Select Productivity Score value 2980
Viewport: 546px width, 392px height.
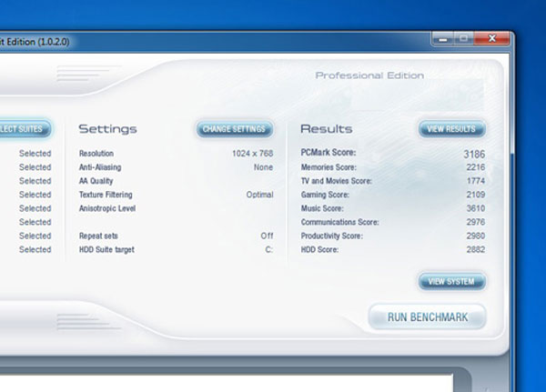click(x=476, y=236)
